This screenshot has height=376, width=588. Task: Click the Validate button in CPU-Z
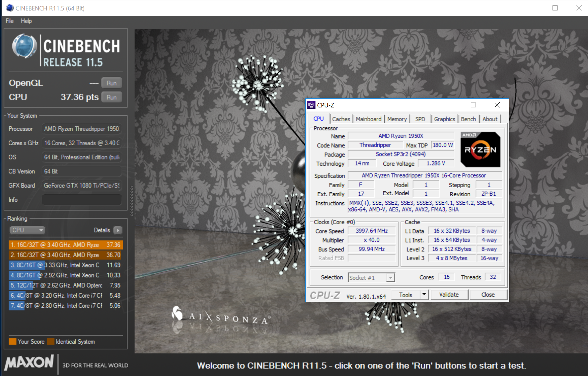coord(449,295)
